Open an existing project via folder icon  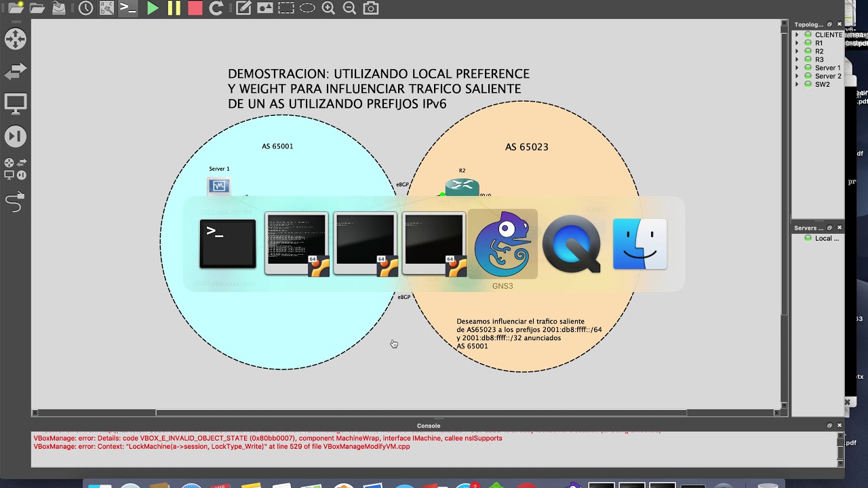[x=37, y=8]
